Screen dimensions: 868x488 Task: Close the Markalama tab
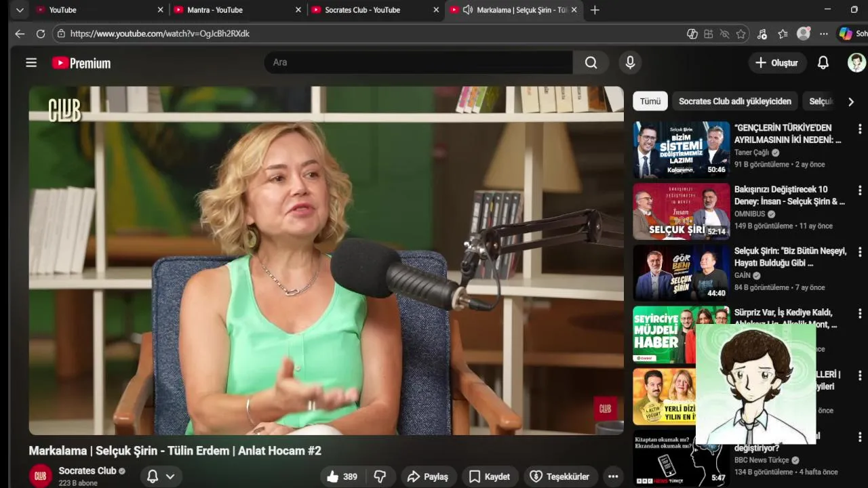574,10
